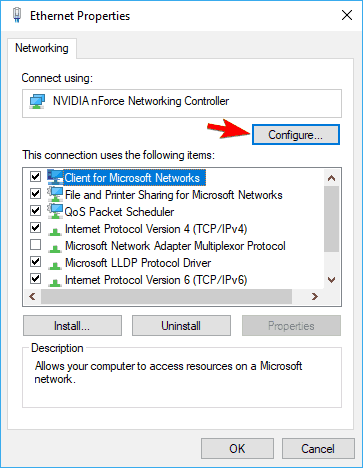Viewport: 363px width, 468px height.
Task: Click the Install... button
Action: pos(72,326)
